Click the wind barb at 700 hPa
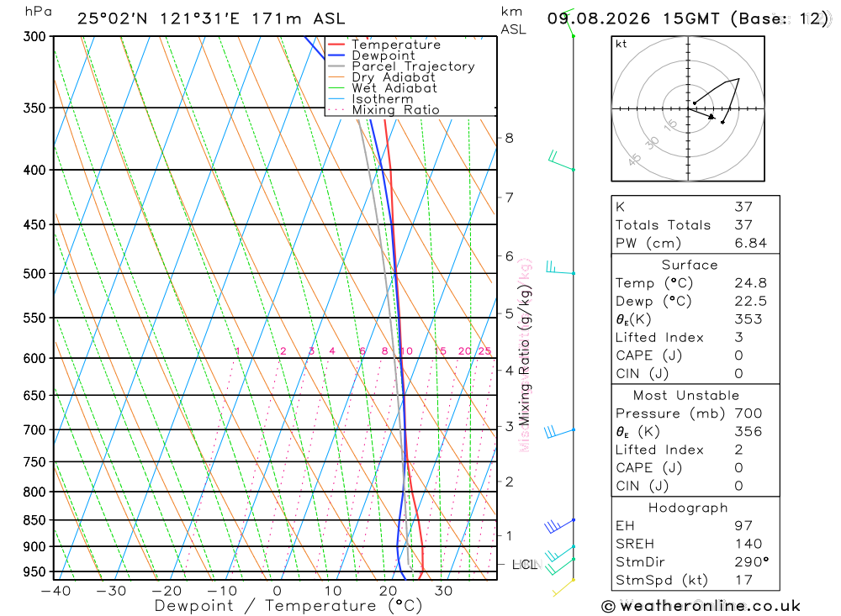Screen dimensions: 841x616 pyautogui.click(x=559, y=432)
